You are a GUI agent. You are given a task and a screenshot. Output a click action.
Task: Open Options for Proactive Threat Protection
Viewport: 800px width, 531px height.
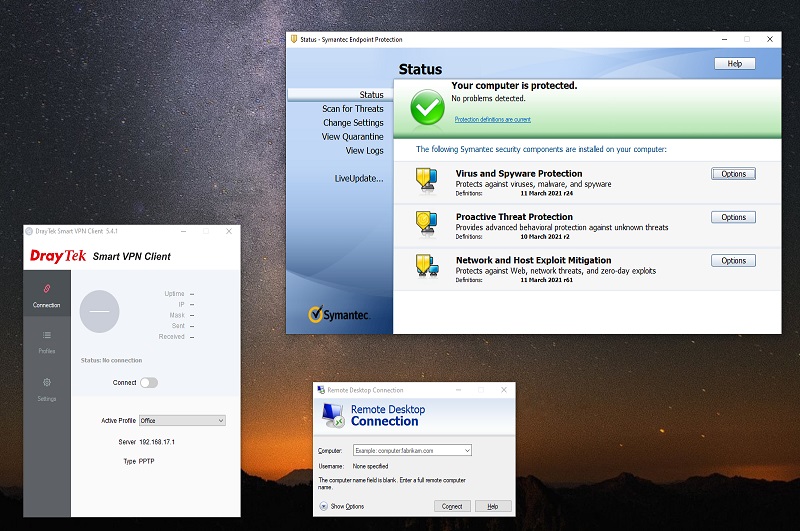tap(733, 217)
